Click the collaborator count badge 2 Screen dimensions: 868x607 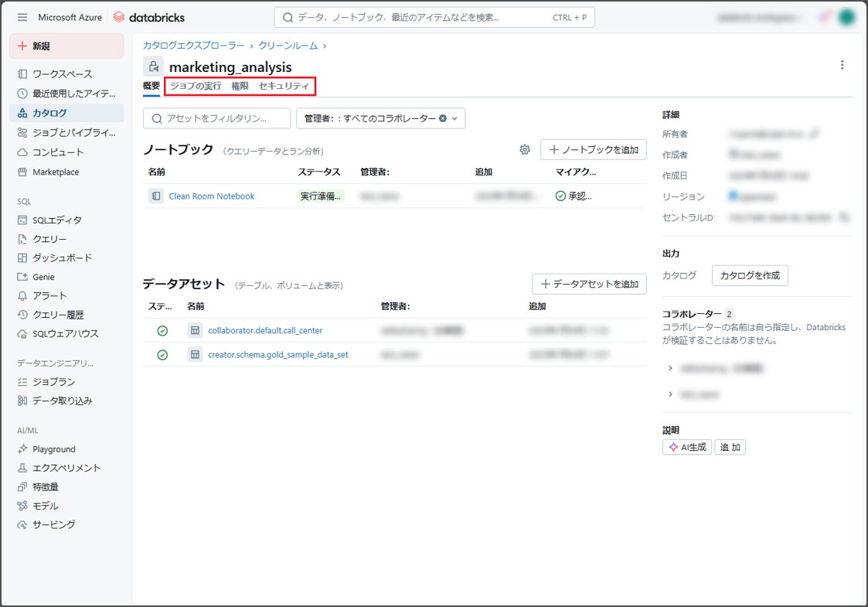click(x=729, y=314)
